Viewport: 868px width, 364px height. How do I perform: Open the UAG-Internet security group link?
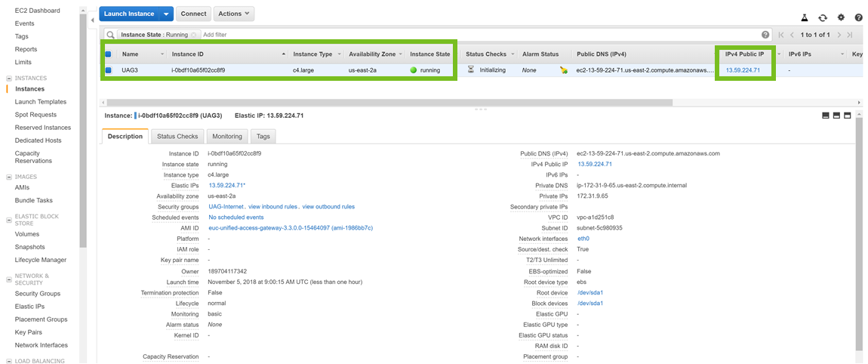(226, 207)
